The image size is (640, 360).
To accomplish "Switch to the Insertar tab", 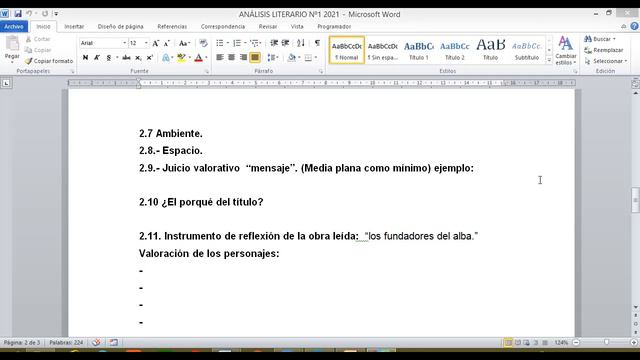I will (x=74, y=27).
